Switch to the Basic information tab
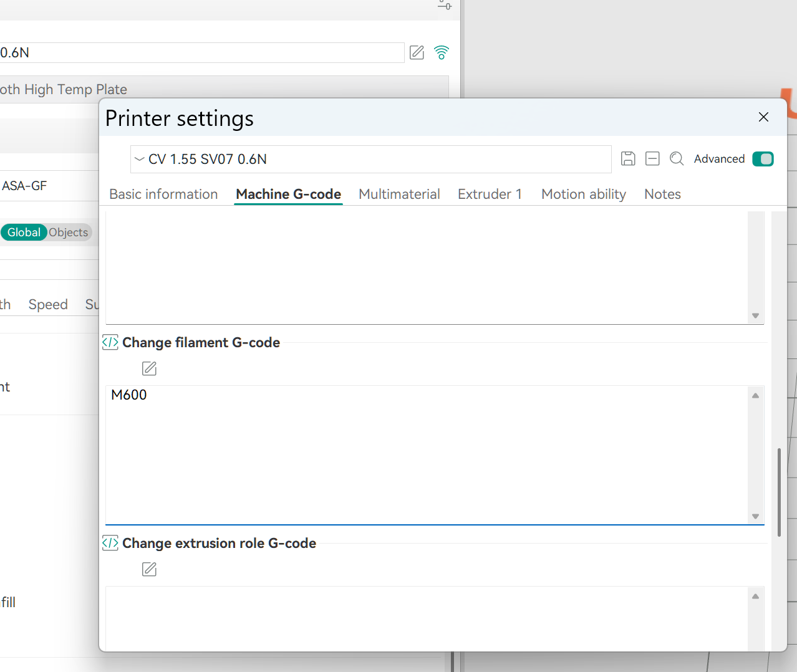The height and width of the screenshot is (672, 797). [163, 194]
